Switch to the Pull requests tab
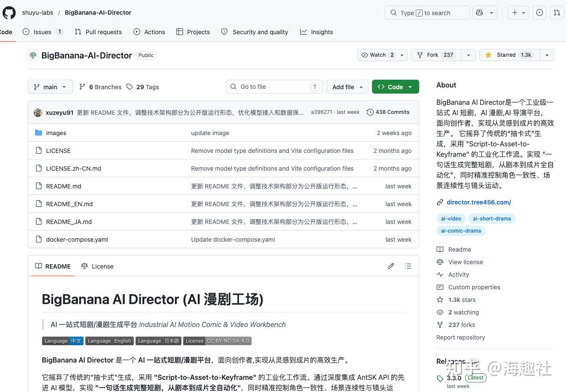 (x=98, y=32)
